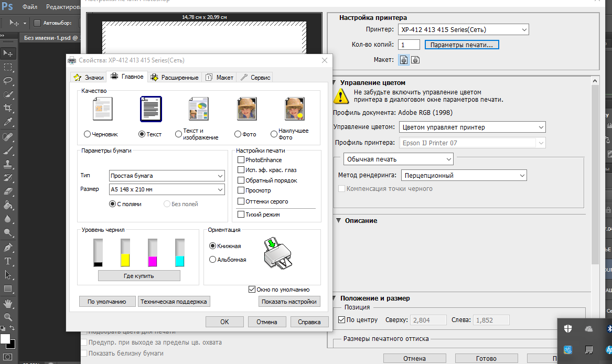Toggle Автовыбор checkbox in options bar
Viewport: 612px width, 364px height.
tap(37, 23)
